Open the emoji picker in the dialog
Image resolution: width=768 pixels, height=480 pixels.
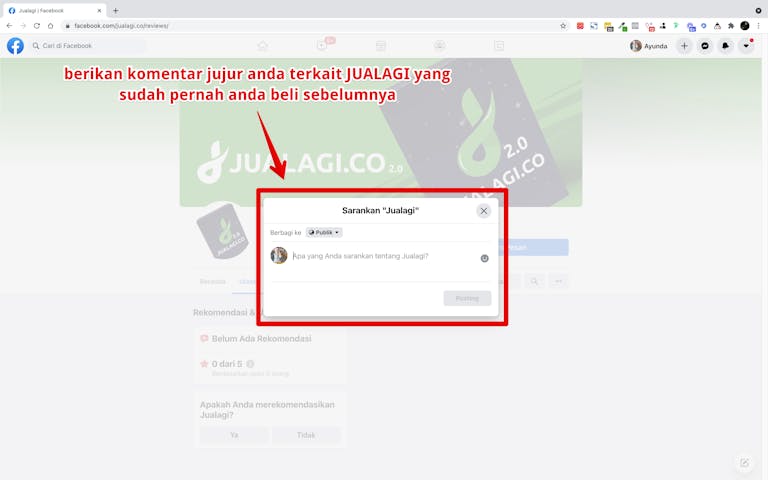point(484,258)
